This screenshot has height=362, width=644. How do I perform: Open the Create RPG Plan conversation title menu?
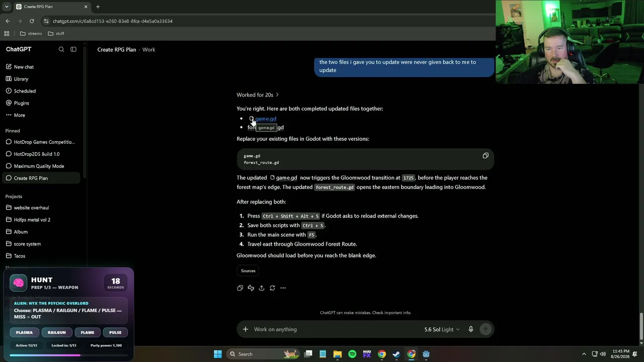point(117,50)
